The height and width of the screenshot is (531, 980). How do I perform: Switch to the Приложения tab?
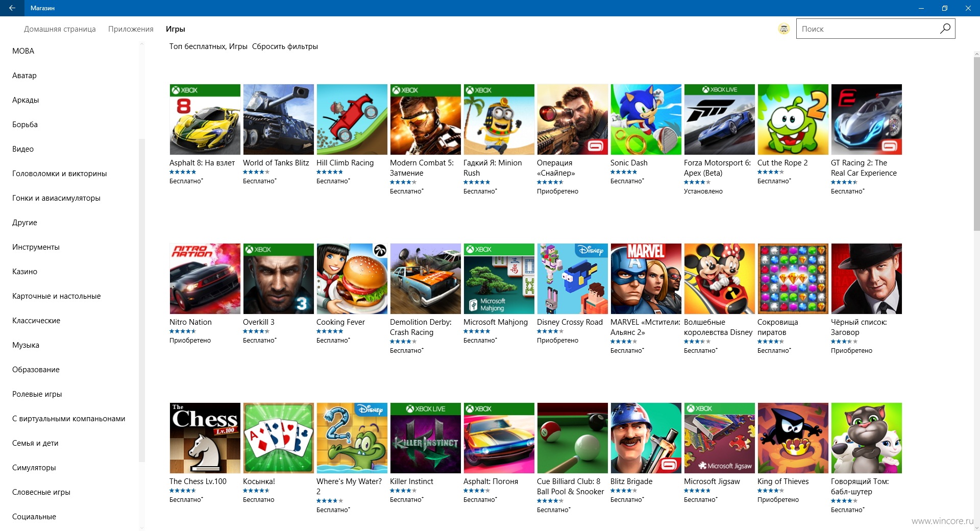pos(131,29)
